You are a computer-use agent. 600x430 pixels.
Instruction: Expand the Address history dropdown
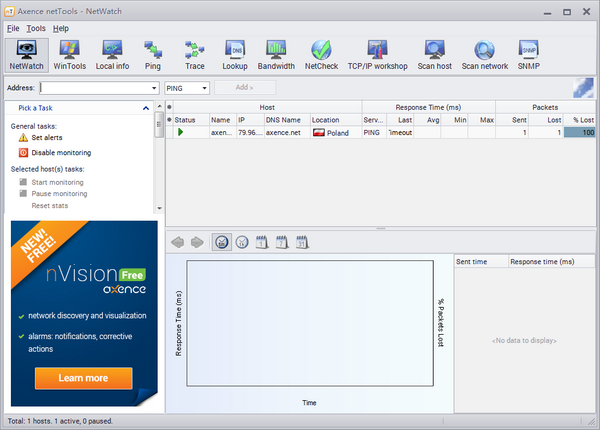(154, 88)
